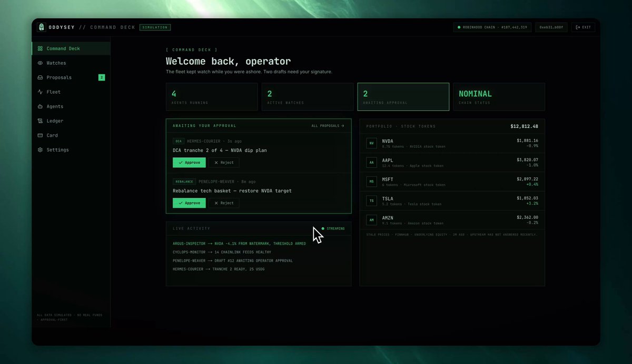Click the Streaming live activity indicator

333,228
